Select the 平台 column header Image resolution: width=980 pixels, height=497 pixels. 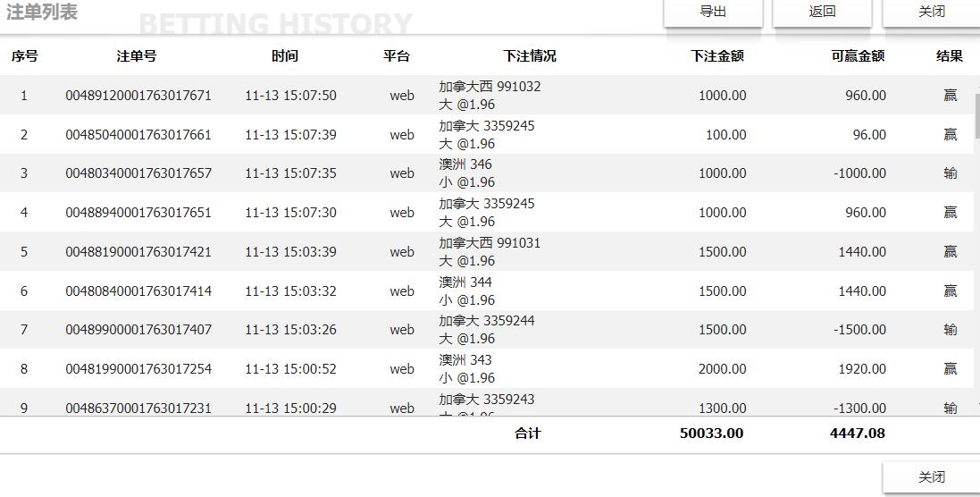397,55
